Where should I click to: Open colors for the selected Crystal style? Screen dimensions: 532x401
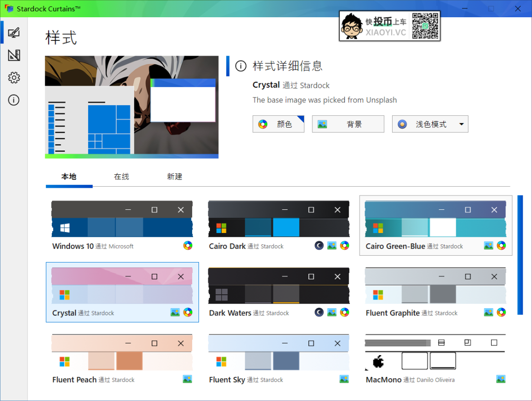[188, 312]
